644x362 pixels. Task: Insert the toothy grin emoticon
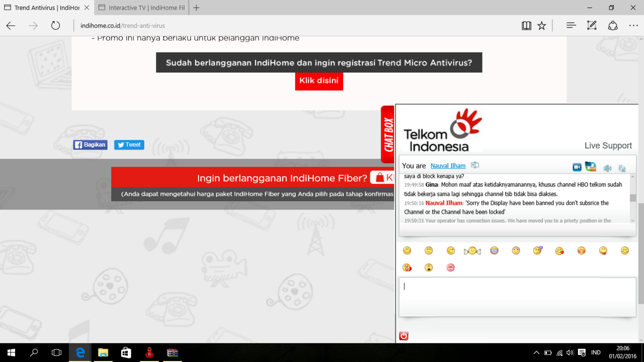pos(494,250)
